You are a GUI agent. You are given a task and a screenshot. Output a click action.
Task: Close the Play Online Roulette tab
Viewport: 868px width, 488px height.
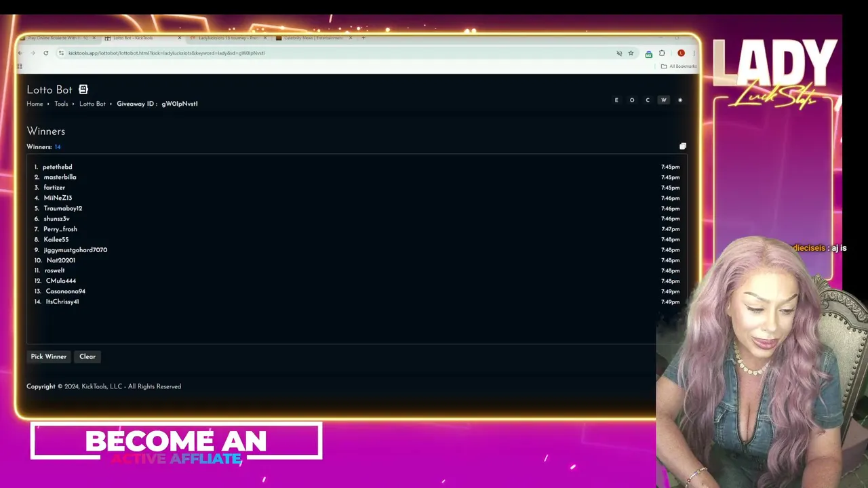(94, 38)
